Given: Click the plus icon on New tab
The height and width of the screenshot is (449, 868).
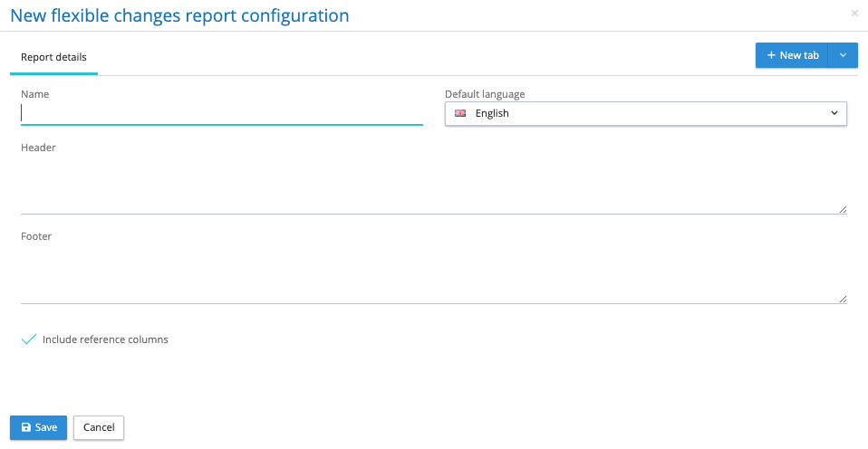Looking at the screenshot, I should (771, 56).
